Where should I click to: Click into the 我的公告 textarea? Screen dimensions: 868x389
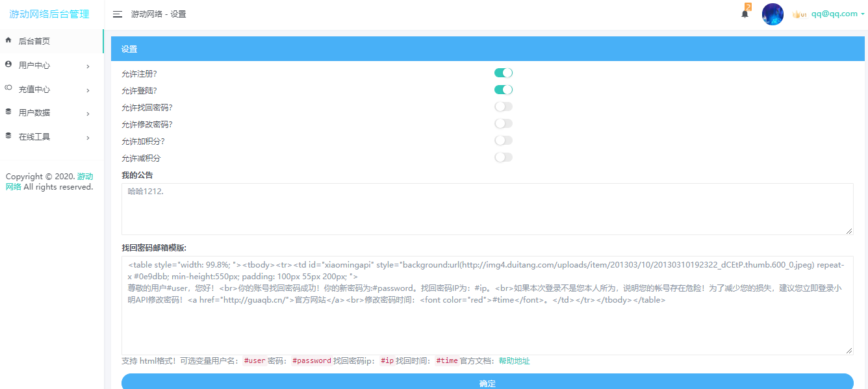click(487, 208)
